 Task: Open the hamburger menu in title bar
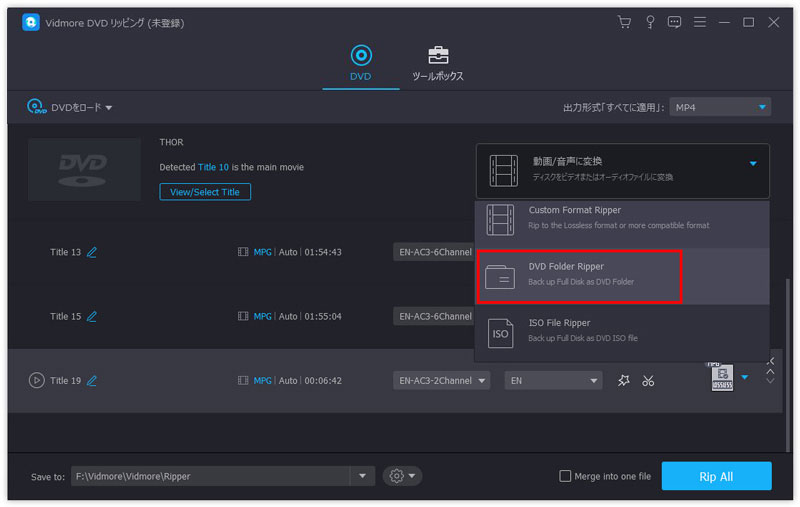[x=700, y=22]
